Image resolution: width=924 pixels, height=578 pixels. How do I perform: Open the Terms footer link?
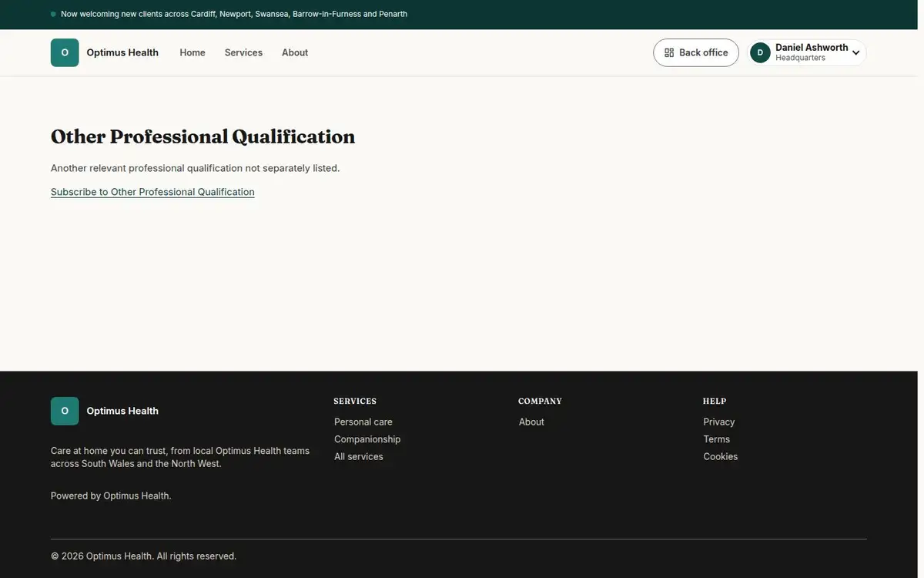(x=717, y=439)
